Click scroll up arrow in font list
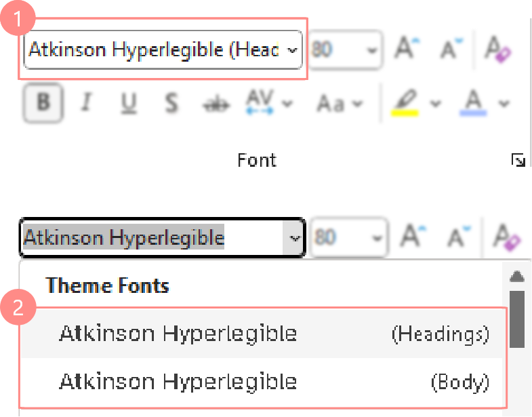This screenshot has width=532, height=417. click(517, 276)
